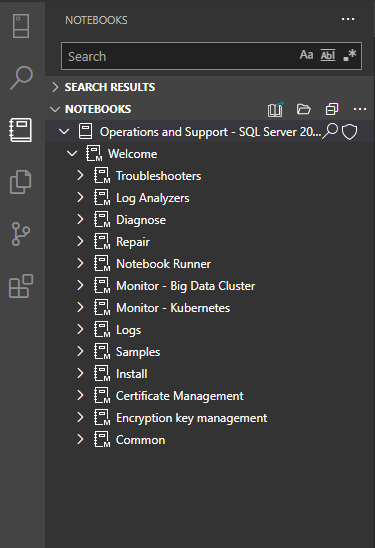Open the Extensions view
The image size is (375, 548).
click(21, 286)
